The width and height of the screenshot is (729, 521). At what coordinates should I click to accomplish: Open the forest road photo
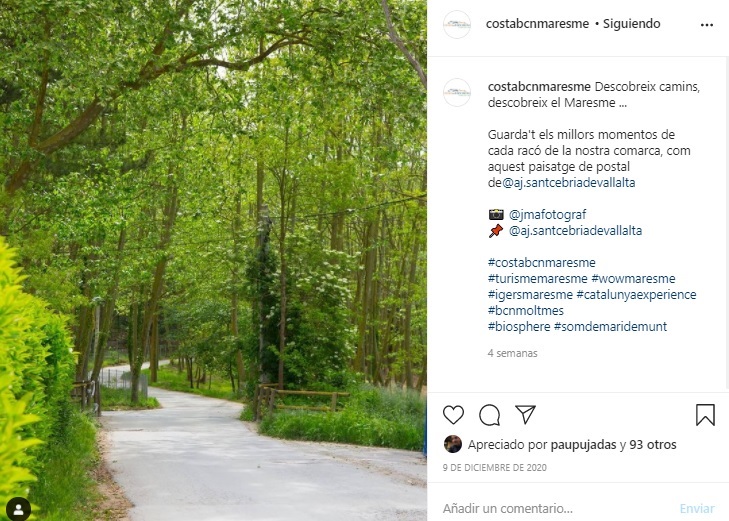click(213, 260)
